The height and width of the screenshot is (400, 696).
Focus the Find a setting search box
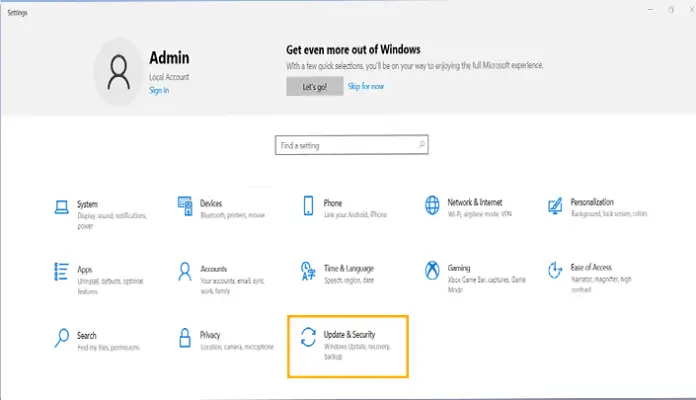tap(345, 146)
